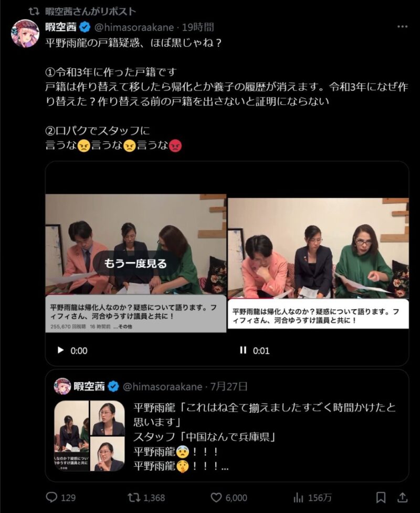
Task: Click the 暇空茜さんがリポスト repost notice
Action: [91, 12]
